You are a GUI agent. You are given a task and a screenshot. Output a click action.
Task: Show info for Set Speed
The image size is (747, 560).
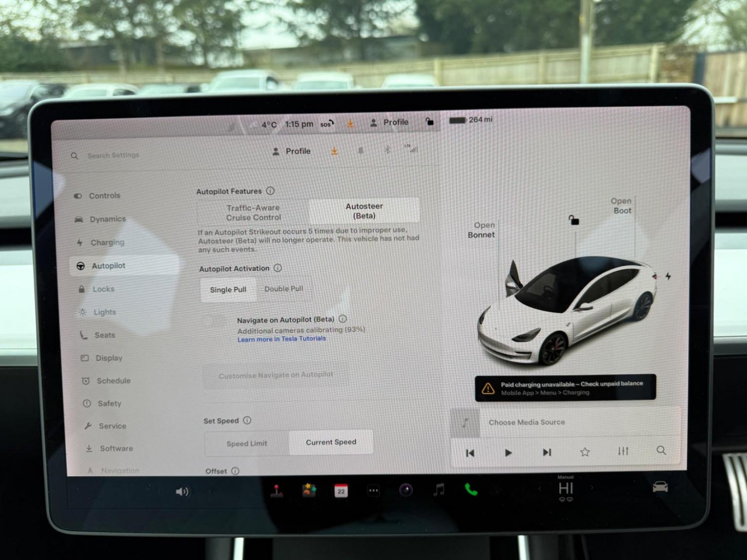(x=247, y=420)
